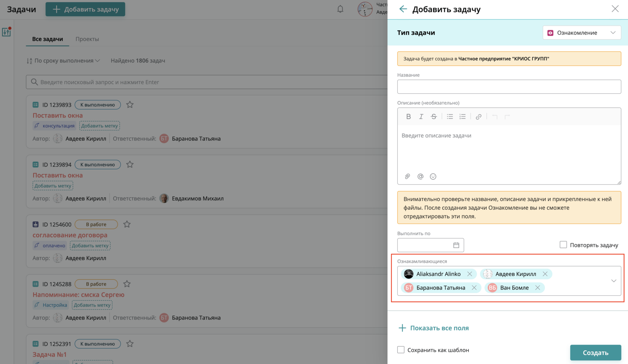This screenshot has height=364, width=628.
Task: Switch to the Все задачи tab
Action: pyautogui.click(x=47, y=39)
